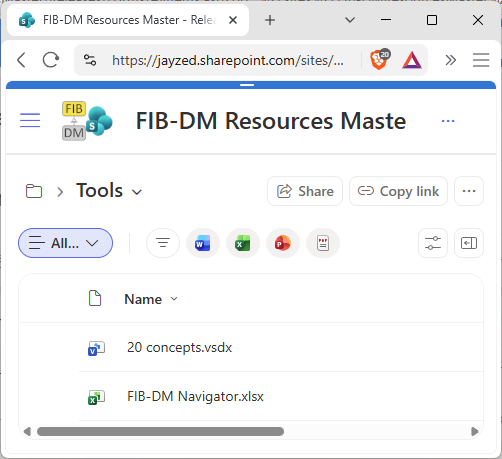Filter files by Excel workbooks
Screen dimensions: 502x459
pyautogui.click(x=243, y=243)
